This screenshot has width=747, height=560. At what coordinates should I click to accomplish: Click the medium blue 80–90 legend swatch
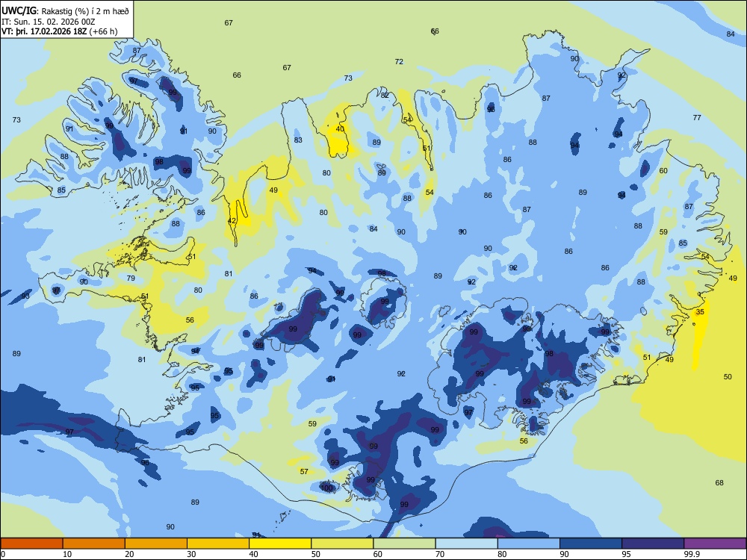(x=529, y=544)
